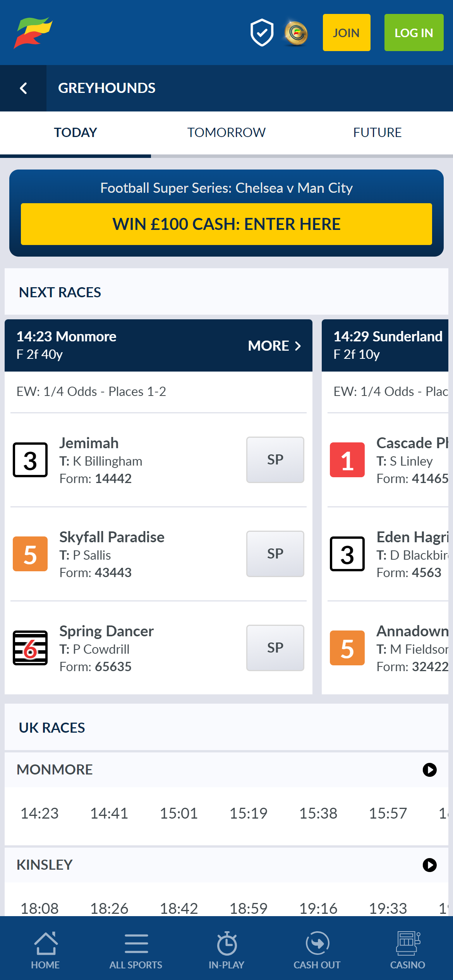Image resolution: width=453 pixels, height=980 pixels.
Task: Play the Kinsley live stream
Action: (x=429, y=865)
